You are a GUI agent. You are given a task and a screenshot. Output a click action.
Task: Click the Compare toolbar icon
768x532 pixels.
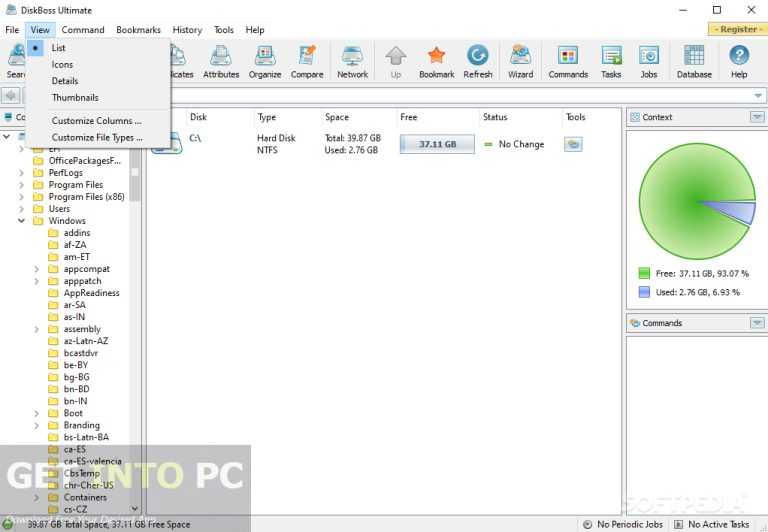coord(307,61)
